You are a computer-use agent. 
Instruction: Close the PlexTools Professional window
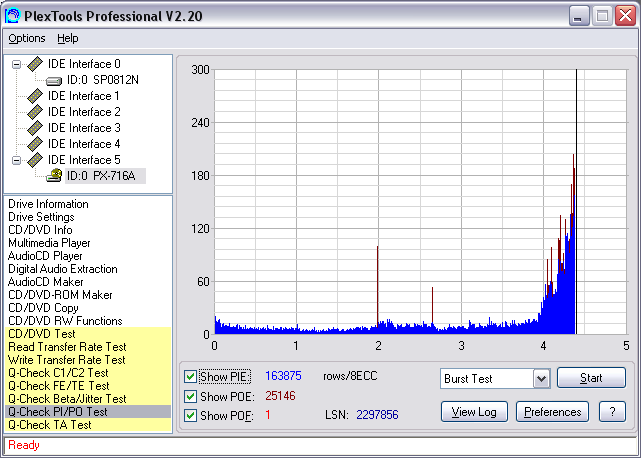pyautogui.click(x=625, y=16)
